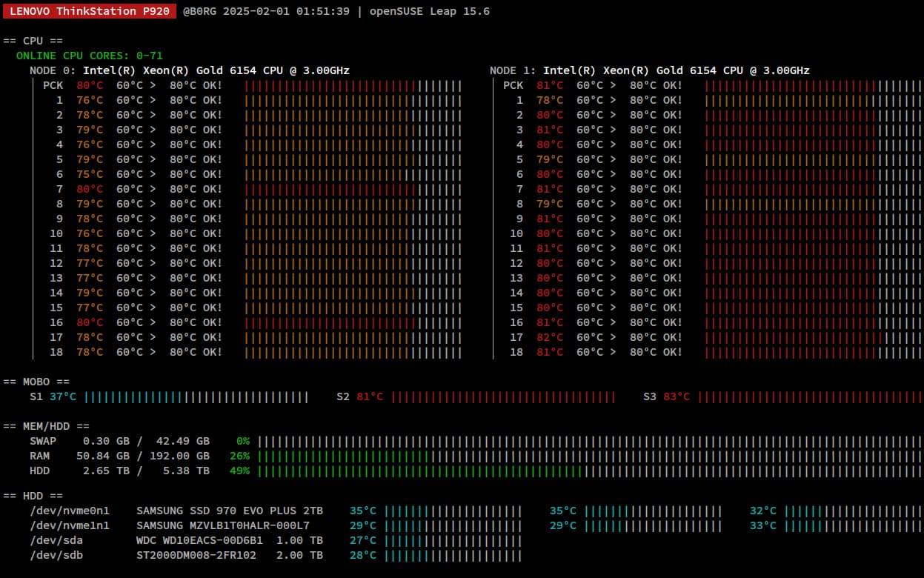The width and height of the screenshot is (924, 578).
Task: Click SAMSUNG MZVLB1T0HALR-000L7 model name
Action: [223, 525]
